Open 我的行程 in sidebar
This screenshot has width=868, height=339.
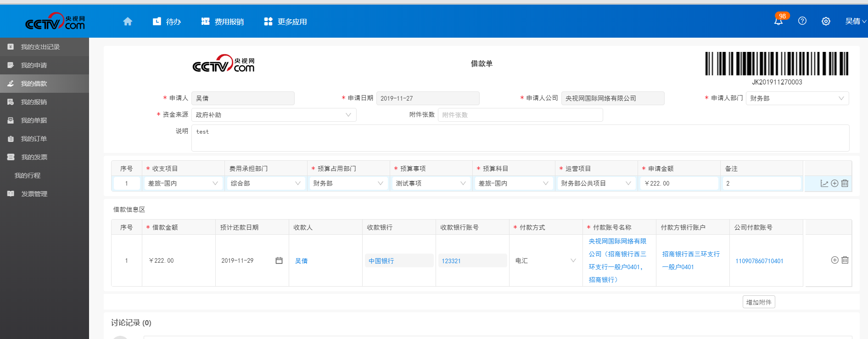coord(45,175)
